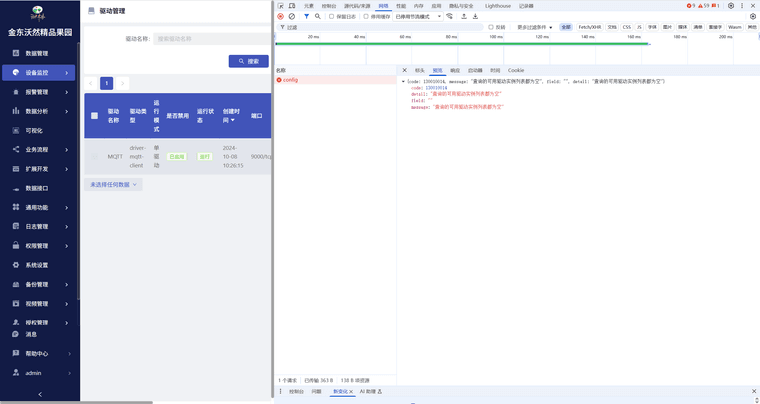Expand the 扩展开发 submenu arrow
The width and height of the screenshot is (760, 404).
67,169
